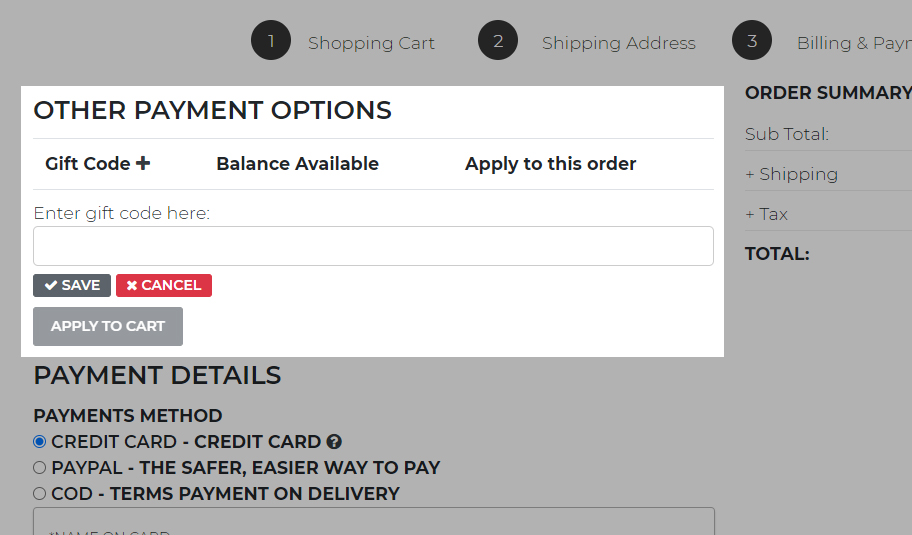Click the step 2 circle icon

[498, 41]
